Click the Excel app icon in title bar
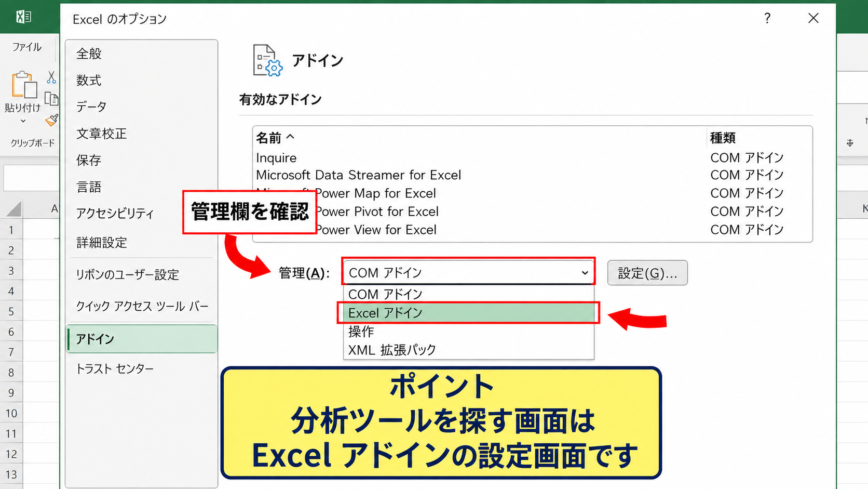The height and width of the screenshot is (489, 868). tap(24, 17)
